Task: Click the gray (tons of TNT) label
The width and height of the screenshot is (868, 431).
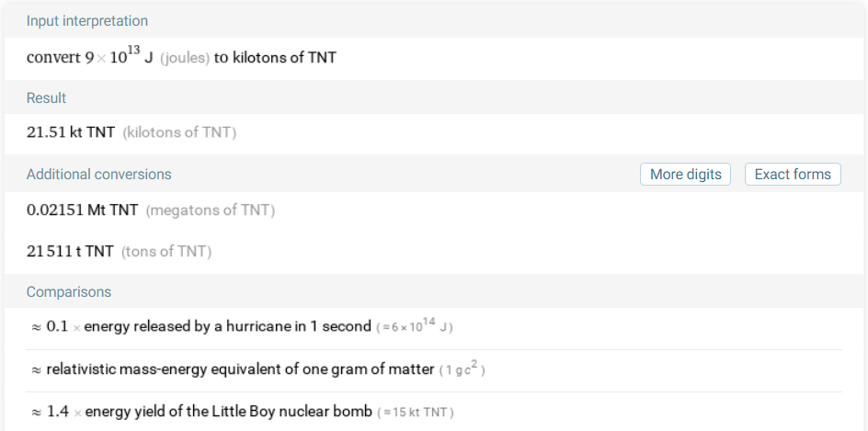Action: pyautogui.click(x=166, y=251)
